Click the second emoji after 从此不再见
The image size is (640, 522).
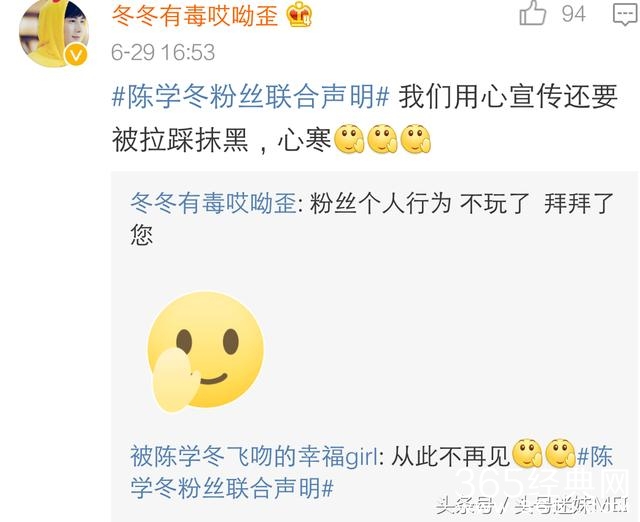[x=560, y=453]
